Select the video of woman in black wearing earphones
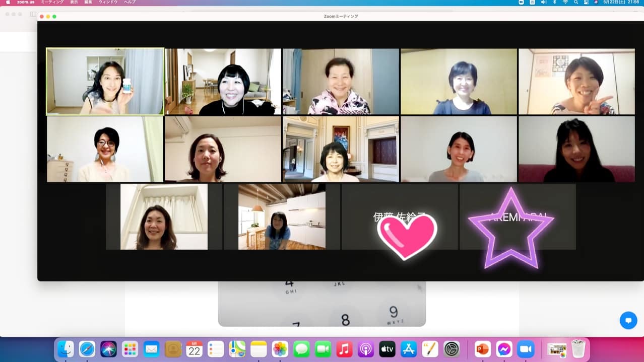644x362 pixels. point(223,82)
